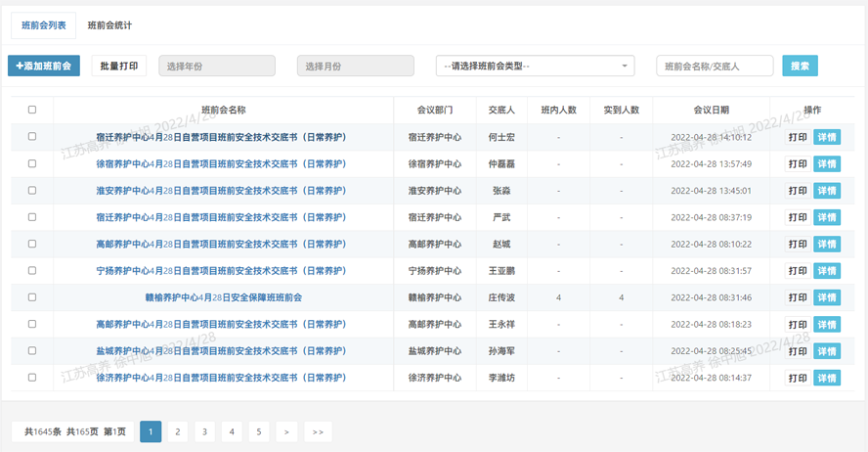868x452 pixels.
Task: Select the 班前会列表 tab
Action: tap(44, 25)
